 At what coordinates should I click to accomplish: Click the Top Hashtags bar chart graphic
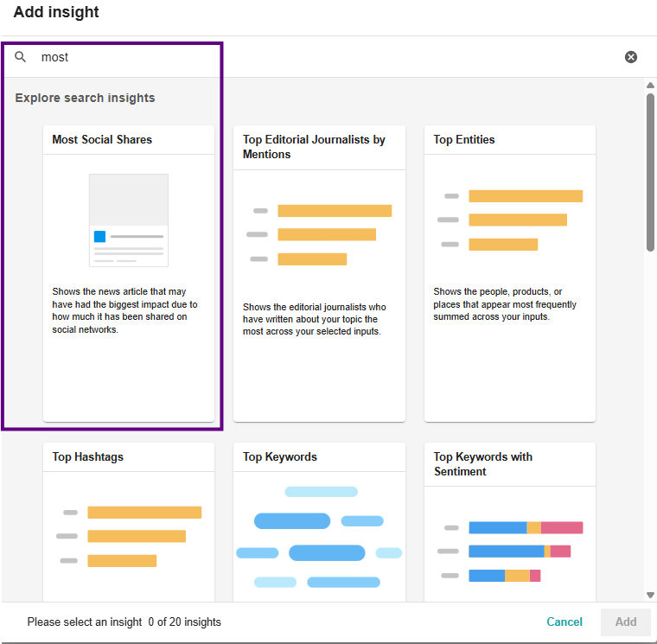[129, 536]
